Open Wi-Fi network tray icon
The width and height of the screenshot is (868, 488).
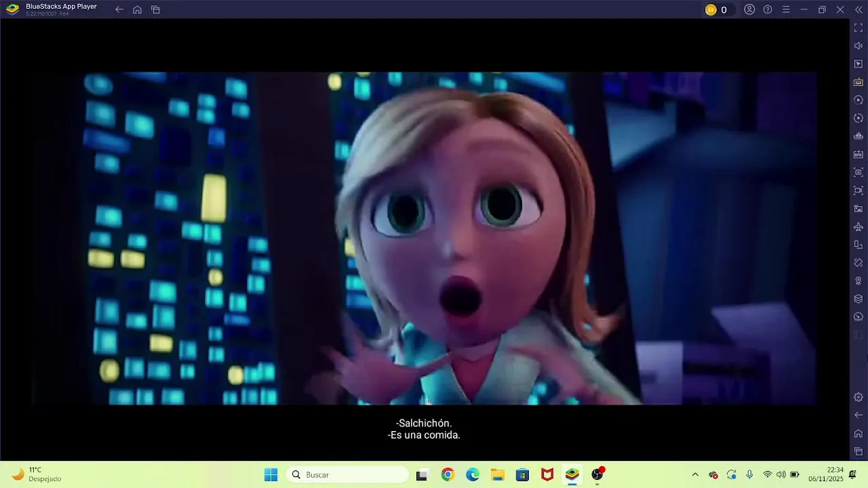point(768,474)
